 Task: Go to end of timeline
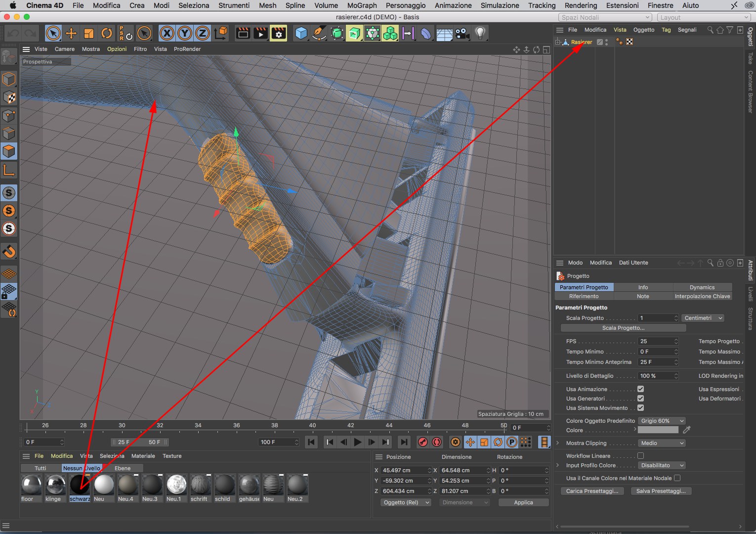(x=404, y=442)
